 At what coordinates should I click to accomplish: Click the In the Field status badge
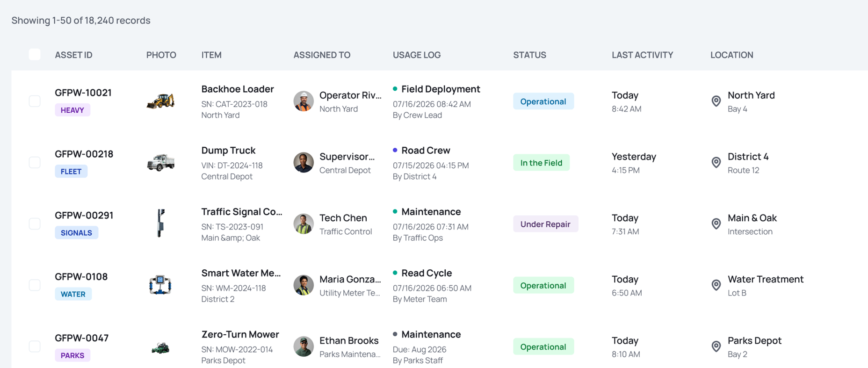541,162
